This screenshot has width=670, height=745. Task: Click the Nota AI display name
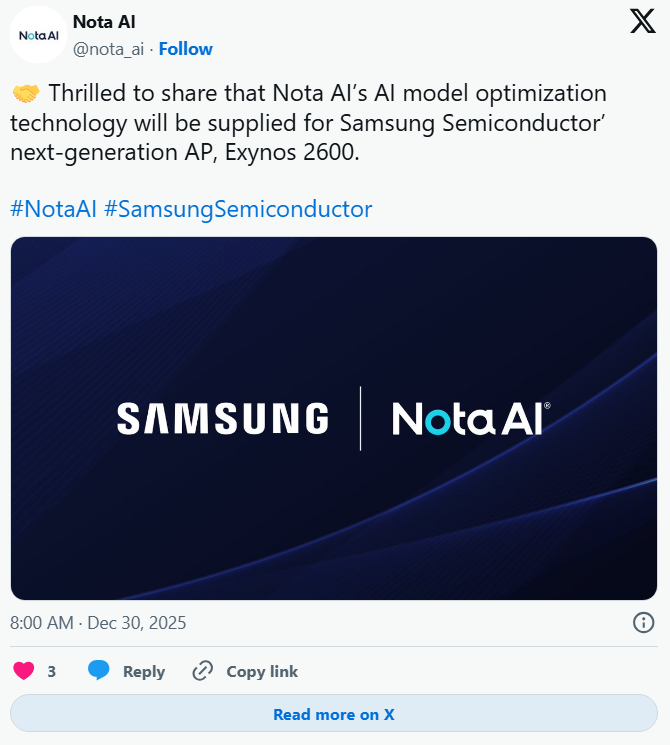pos(105,22)
